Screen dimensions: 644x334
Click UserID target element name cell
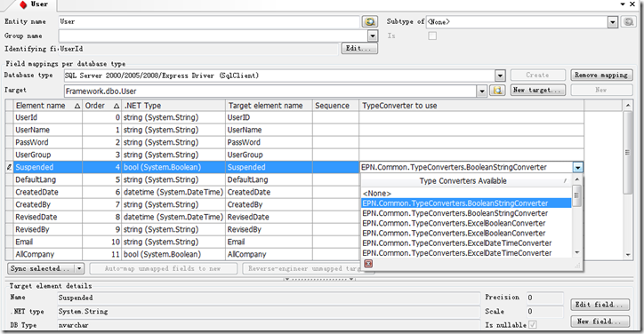tap(269, 117)
